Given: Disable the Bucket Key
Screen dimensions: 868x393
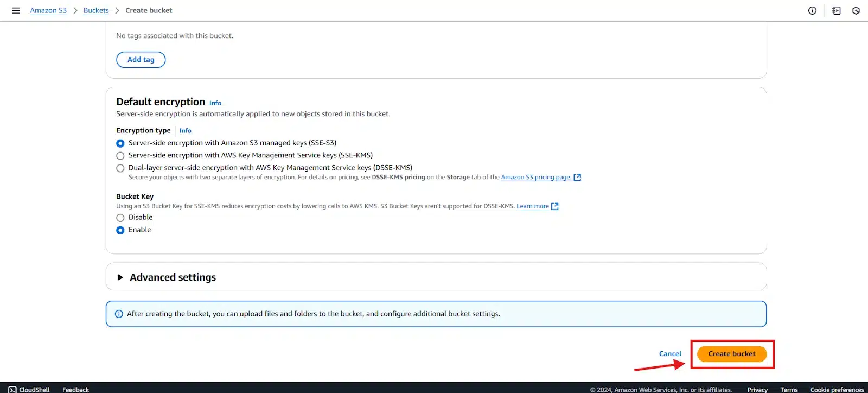Looking at the screenshot, I should 120,218.
